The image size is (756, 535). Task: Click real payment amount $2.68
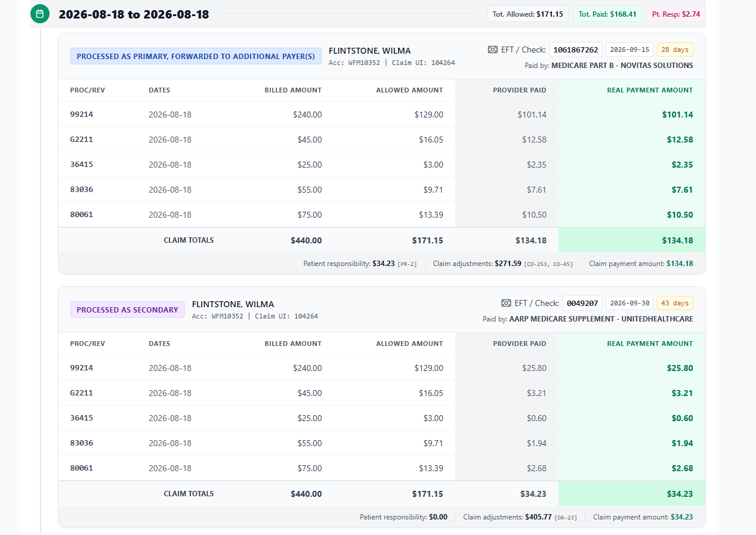click(682, 468)
